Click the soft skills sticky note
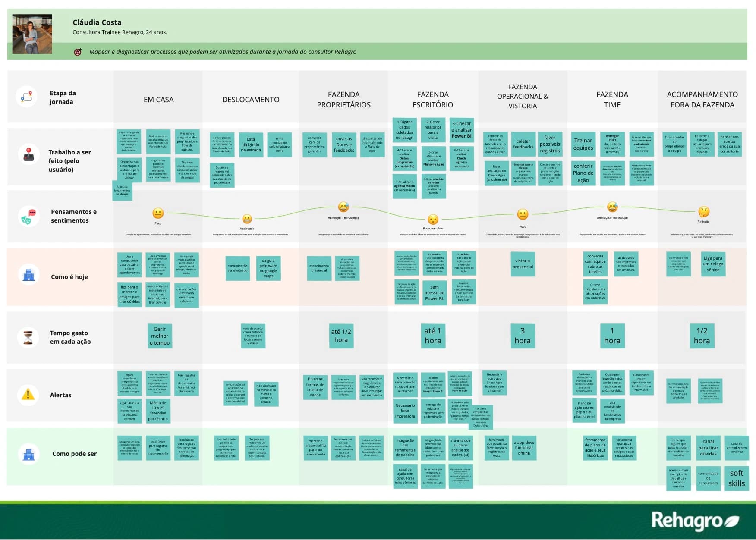The height and width of the screenshot is (540, 756). pos(737,478)
